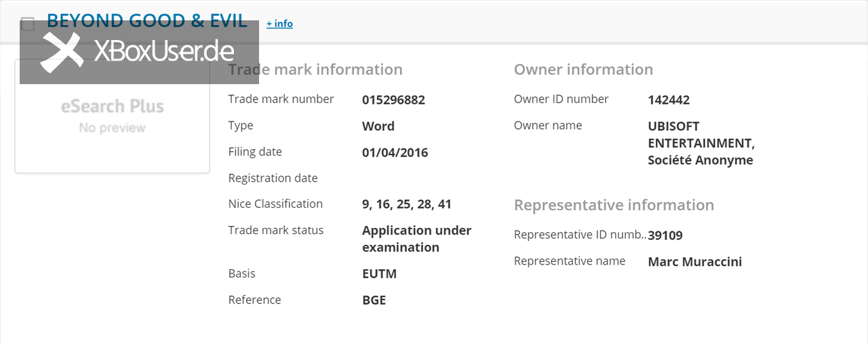Select representative ID number 39109
The height and width of the screenshot is (344, 868).
point(665,235)
